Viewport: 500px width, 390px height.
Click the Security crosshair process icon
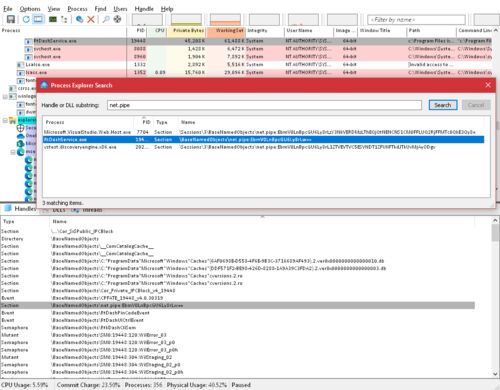(21, 128)
